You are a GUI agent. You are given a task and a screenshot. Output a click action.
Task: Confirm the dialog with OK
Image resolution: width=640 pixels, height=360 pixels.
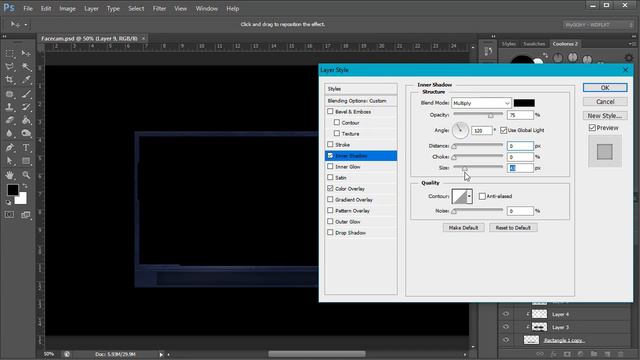pyautogui.click(x=605, y=88)
